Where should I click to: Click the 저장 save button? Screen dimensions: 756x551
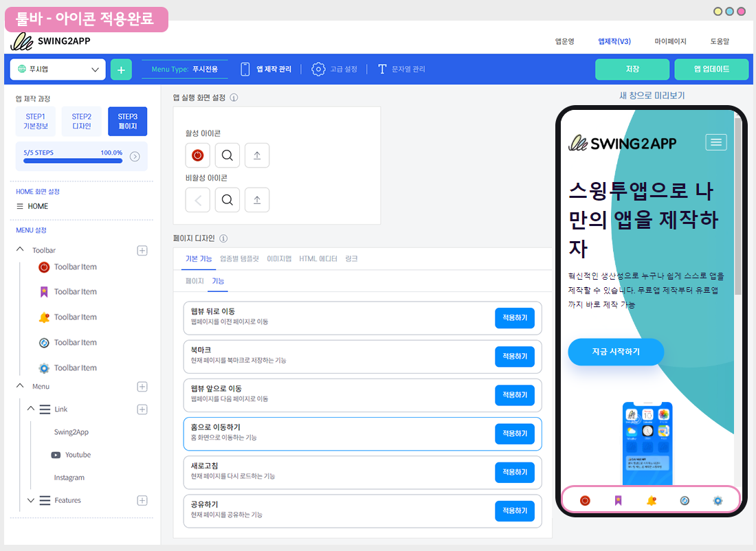pos(632,69)
